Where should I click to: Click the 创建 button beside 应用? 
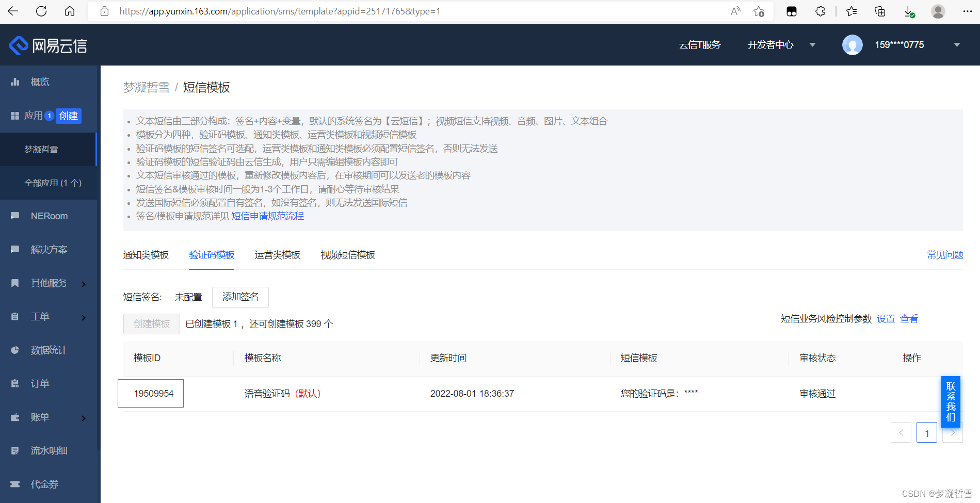[69, 116]
